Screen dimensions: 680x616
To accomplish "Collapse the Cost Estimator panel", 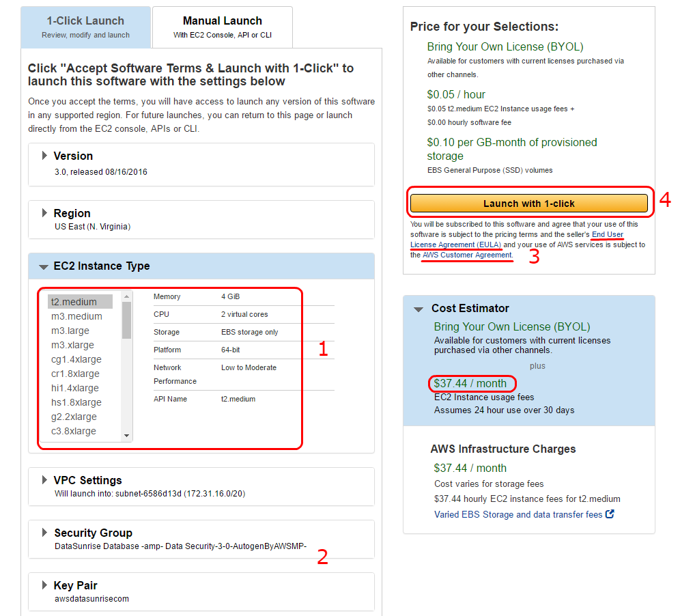I will [419, 309].
